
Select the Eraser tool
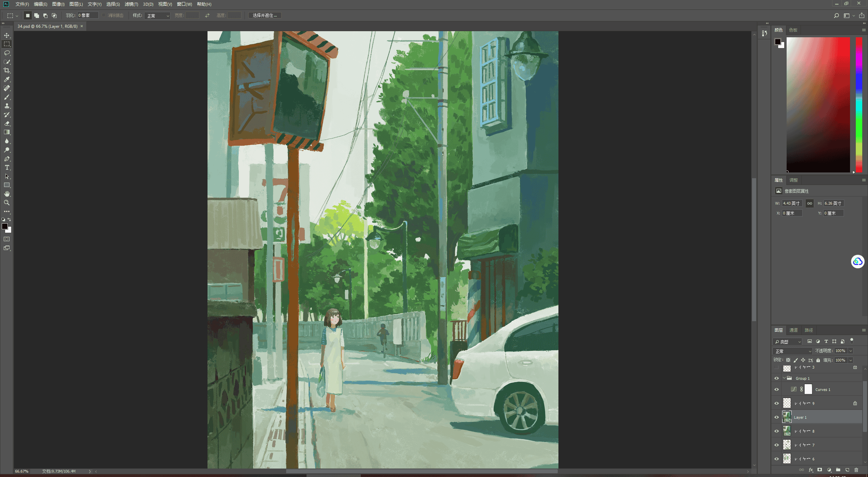7,123
